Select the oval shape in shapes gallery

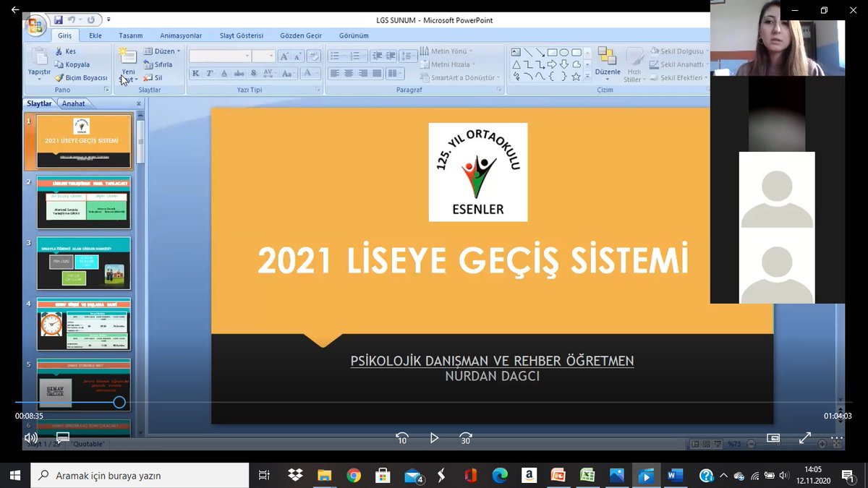pos(564,52)
